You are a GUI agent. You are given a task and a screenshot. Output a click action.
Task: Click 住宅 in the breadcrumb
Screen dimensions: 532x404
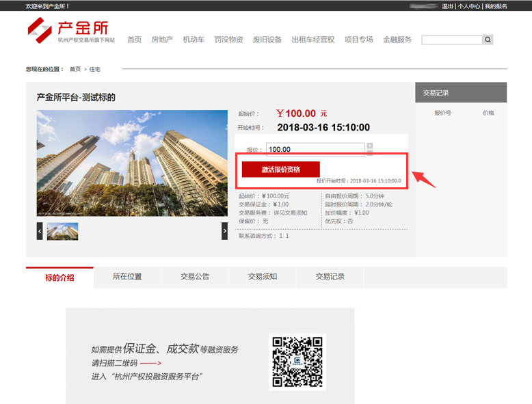(x=94, y=69)
